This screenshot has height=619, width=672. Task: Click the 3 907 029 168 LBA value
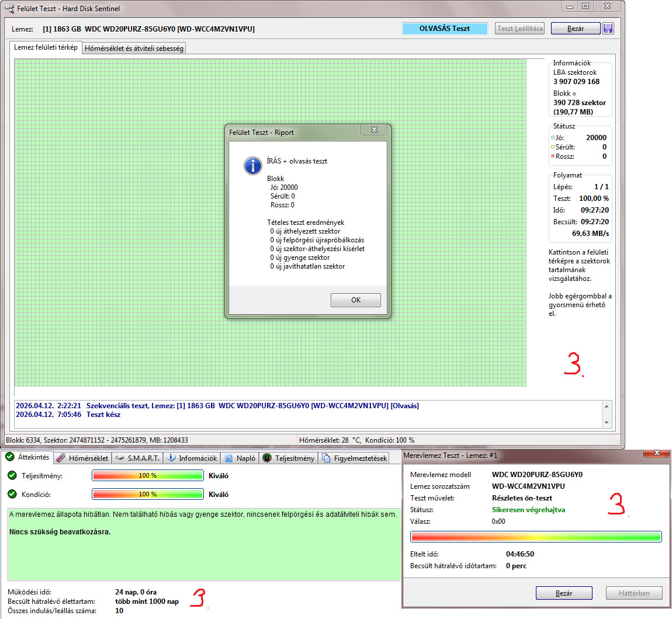576,81
